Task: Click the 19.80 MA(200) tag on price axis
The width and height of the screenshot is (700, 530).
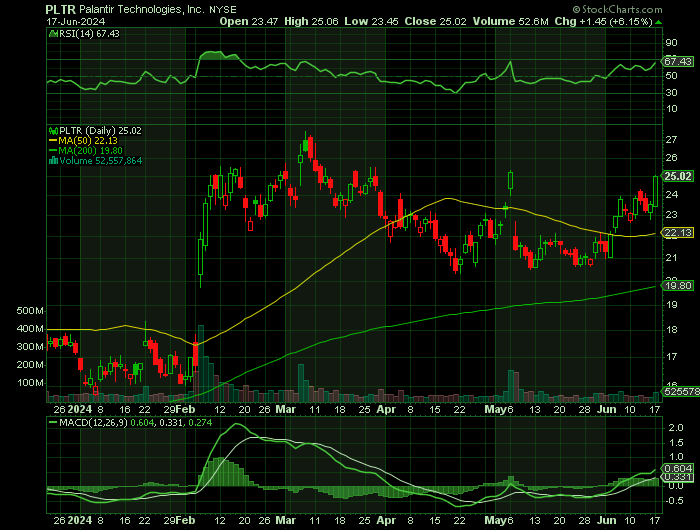Action: point(678,286)
